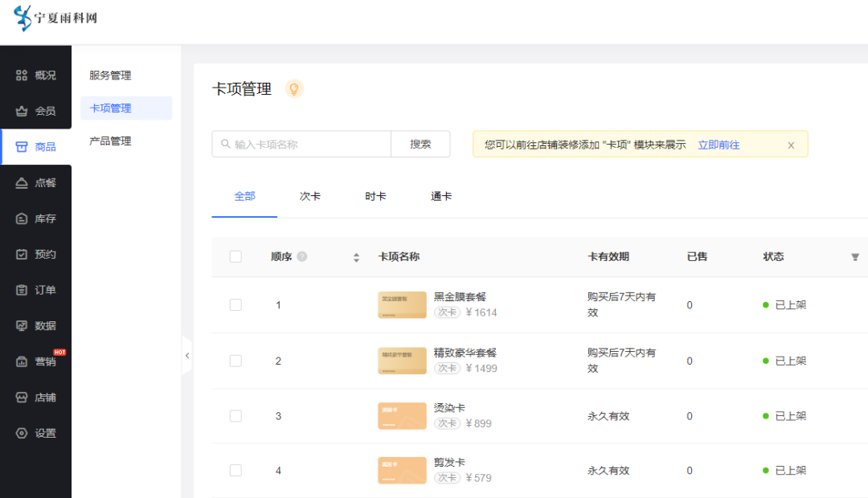Image resolution: width=868 pixels, height=498 pixels.
Task: Open the 数据 data sidebar icon
Action: point(22,326)
